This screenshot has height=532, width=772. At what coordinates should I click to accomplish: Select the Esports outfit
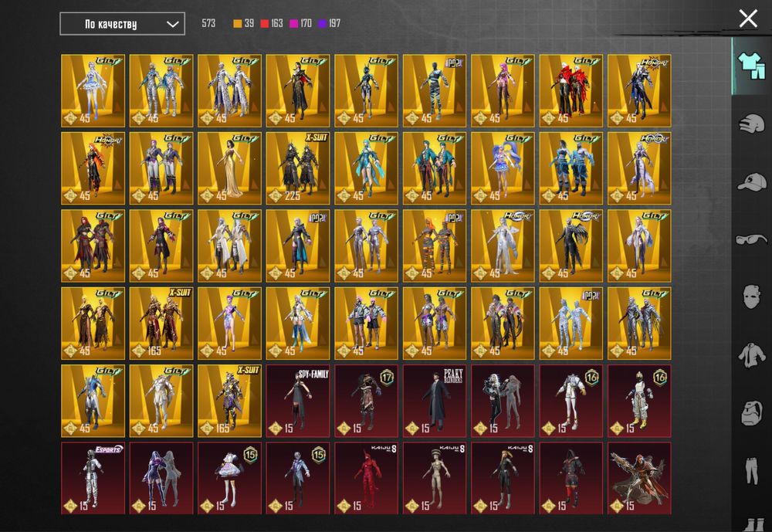point(93,478)
